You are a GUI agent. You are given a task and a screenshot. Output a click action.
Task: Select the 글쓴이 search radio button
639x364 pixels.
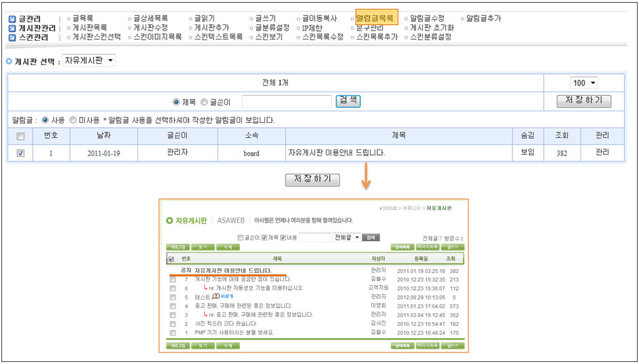click(x=205, y=102)
